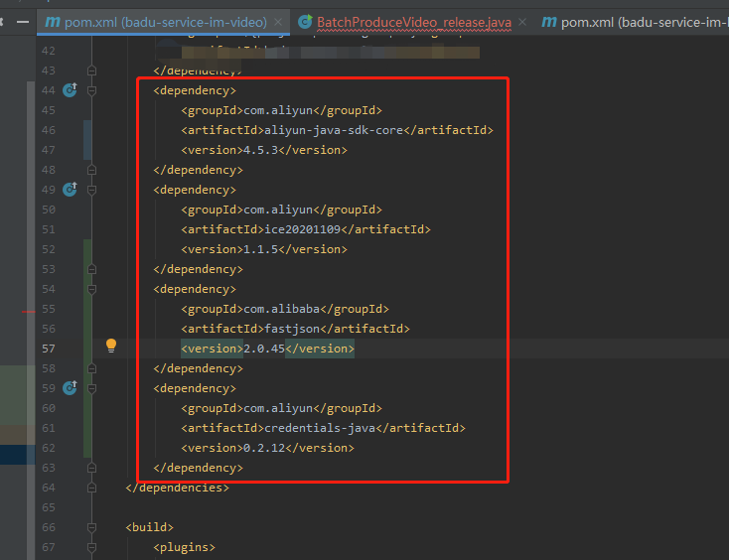Image resolution: width=729 pixels, height=560 pixels.
Task: Click the Maven icon on the first pom.xml tab
Action: [x=52, y=22]
